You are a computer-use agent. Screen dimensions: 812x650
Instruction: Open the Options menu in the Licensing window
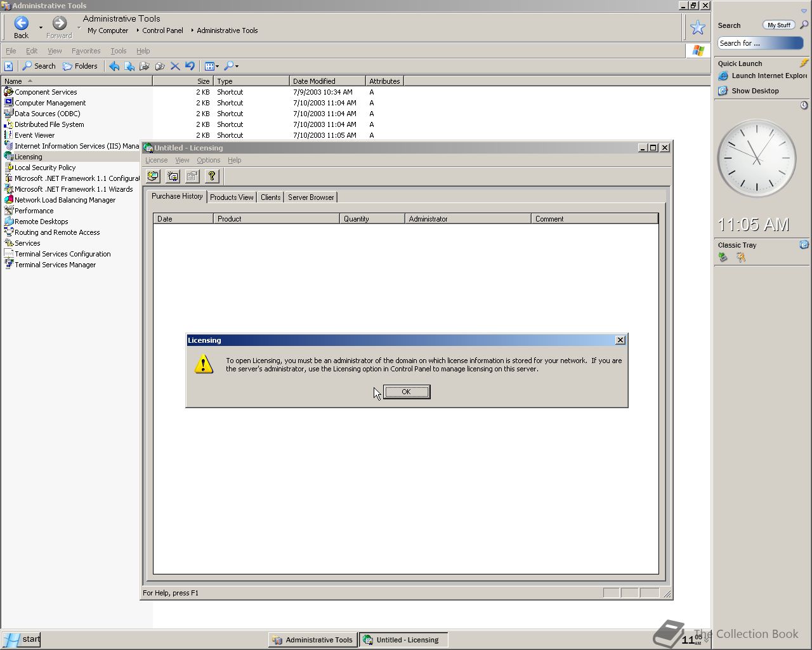[x=208, y=160]
